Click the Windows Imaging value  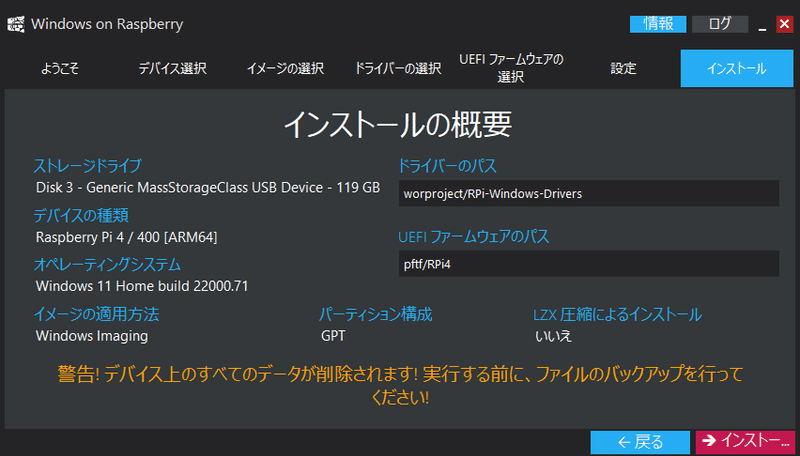point(92,336)
